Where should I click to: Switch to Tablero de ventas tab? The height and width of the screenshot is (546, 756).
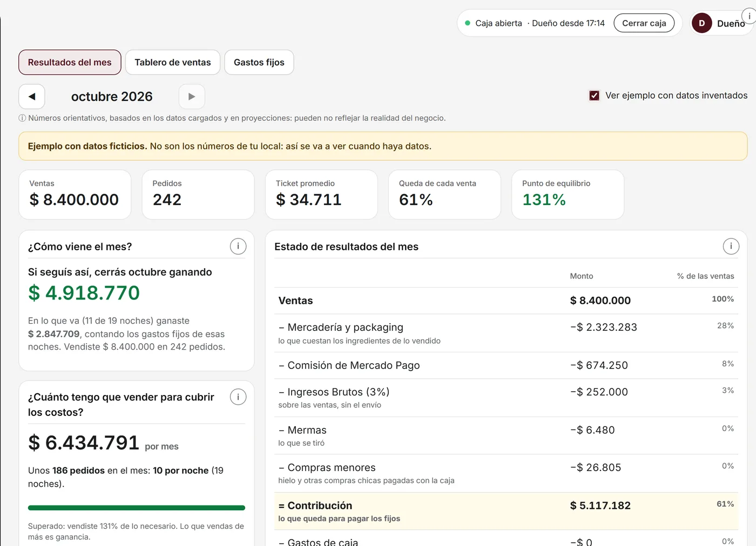(173, 63)
